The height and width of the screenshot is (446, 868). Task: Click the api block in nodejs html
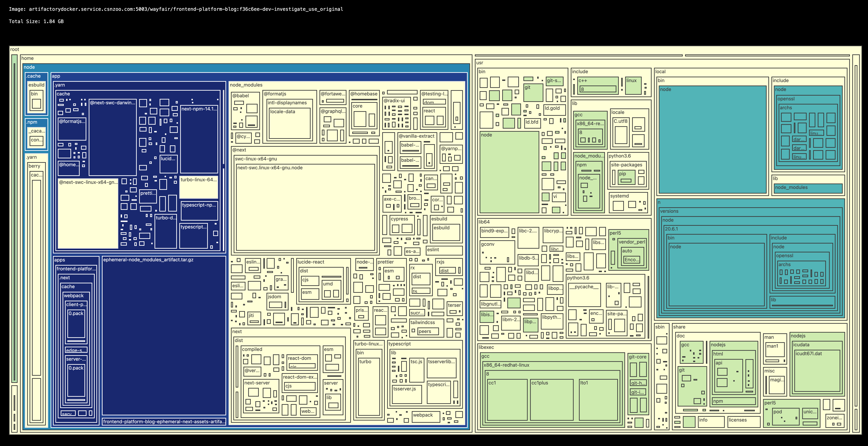coord(729,376)
